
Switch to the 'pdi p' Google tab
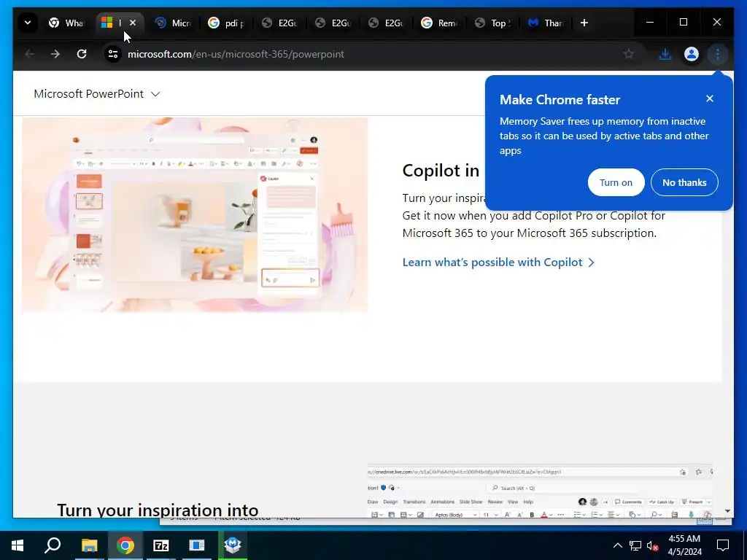(227, 23)
